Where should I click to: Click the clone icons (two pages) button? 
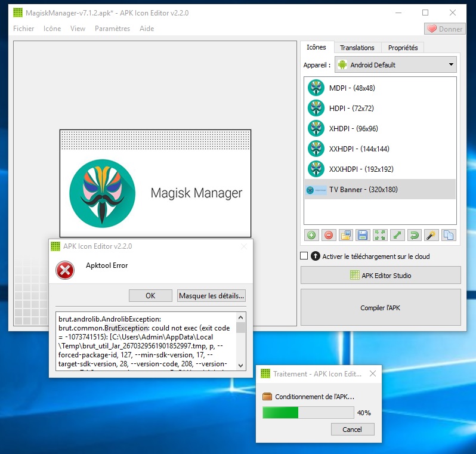pos(449,235)
